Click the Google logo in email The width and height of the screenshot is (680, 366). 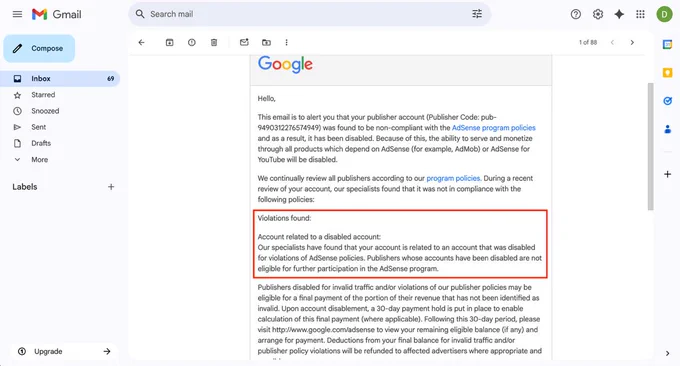[285, 65]
